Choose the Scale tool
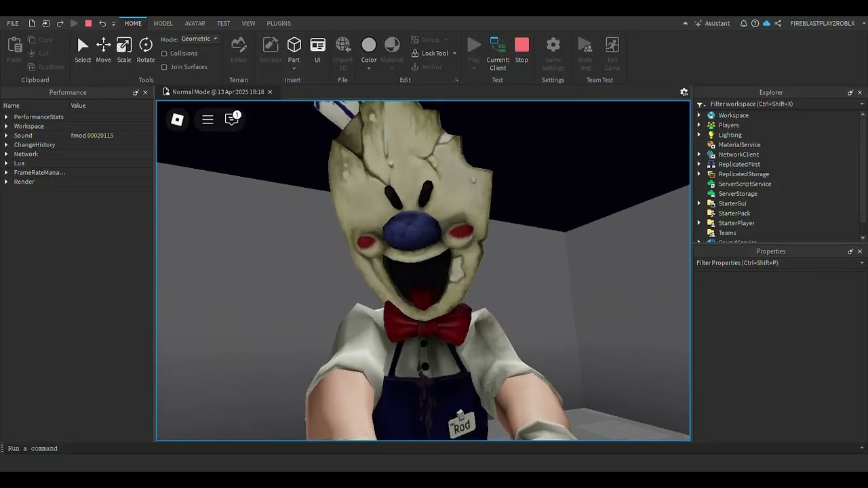 click(124, 50)
